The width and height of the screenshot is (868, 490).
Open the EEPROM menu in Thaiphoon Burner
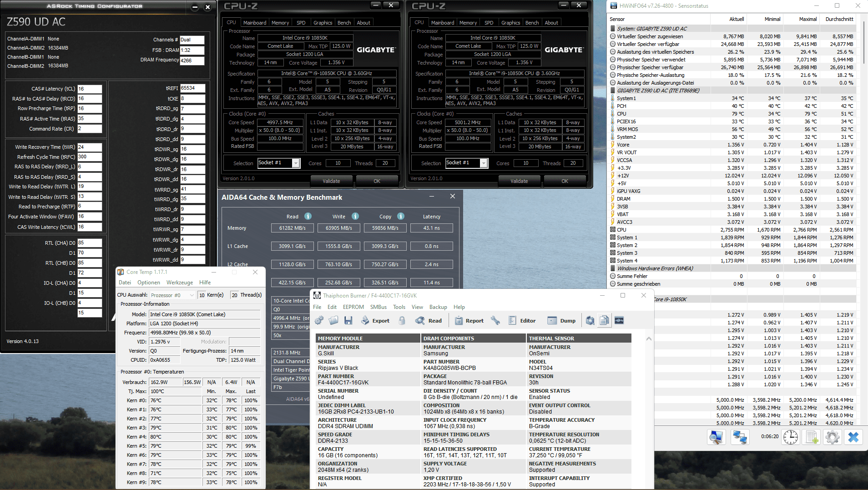coord(353,307)
